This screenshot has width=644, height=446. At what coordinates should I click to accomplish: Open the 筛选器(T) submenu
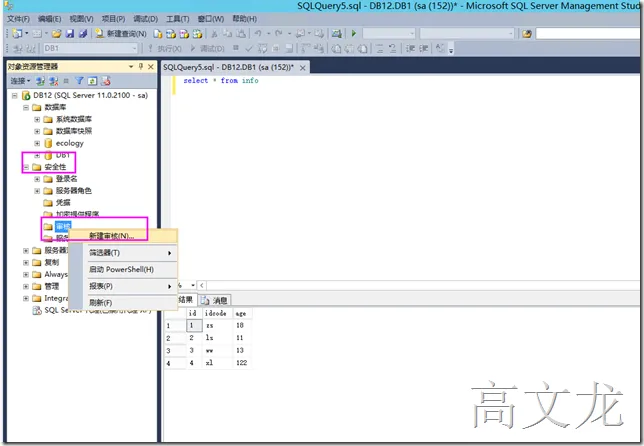[x=123, y=253]
